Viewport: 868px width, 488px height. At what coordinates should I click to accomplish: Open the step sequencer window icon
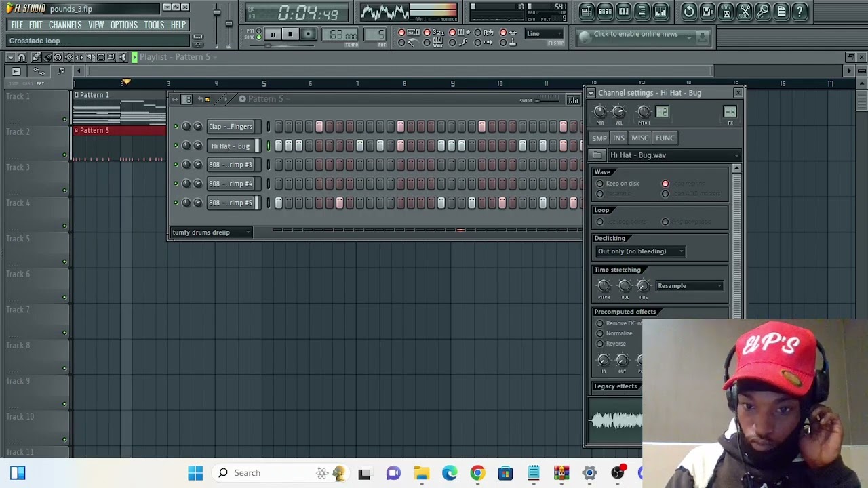coord(605,11)
